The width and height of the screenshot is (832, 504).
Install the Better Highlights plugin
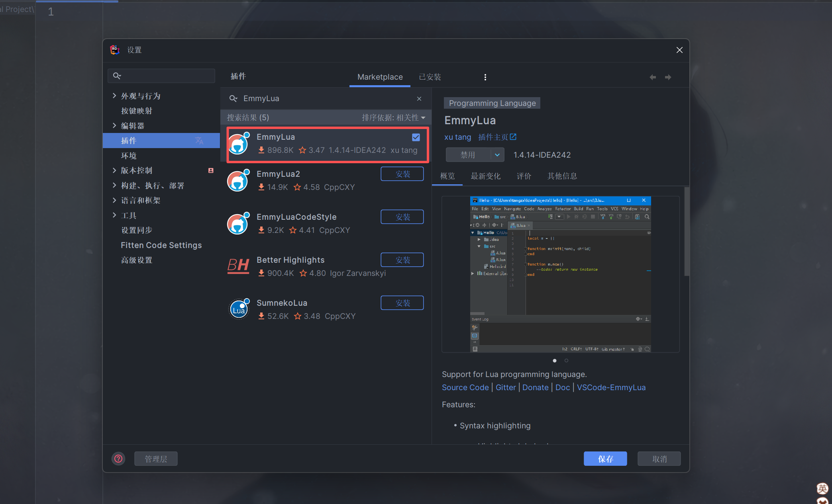coord(402,260)
